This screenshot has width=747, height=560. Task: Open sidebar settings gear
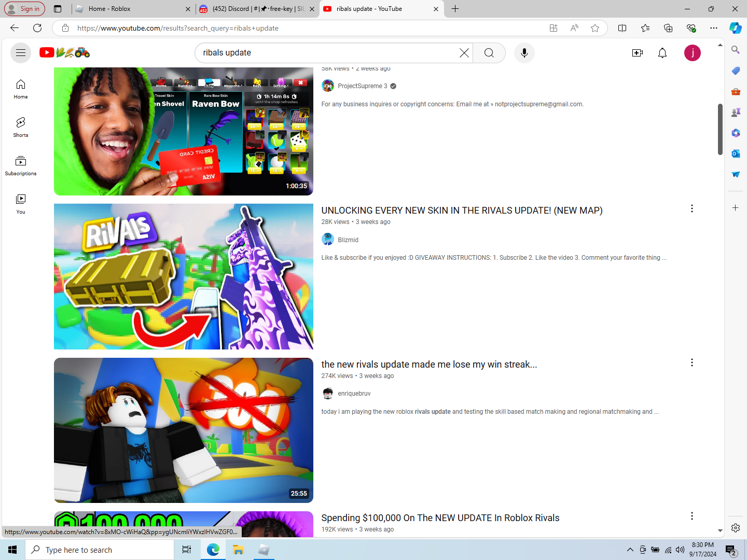click(736, 528)
